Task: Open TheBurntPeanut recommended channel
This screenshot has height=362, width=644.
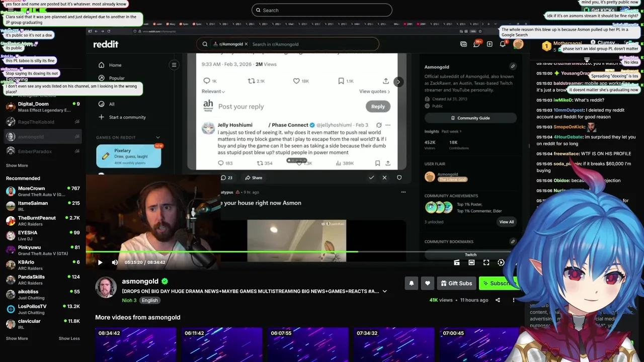Action: pos(43,221)
